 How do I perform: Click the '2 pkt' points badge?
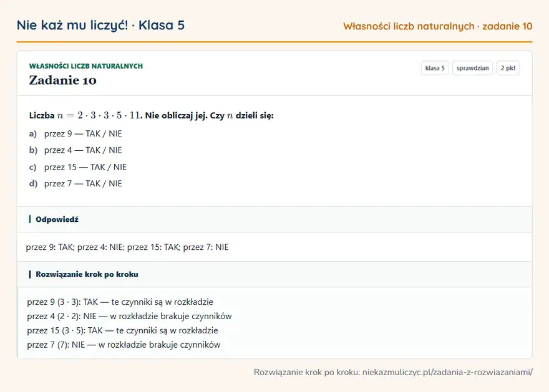click(508, 68)
